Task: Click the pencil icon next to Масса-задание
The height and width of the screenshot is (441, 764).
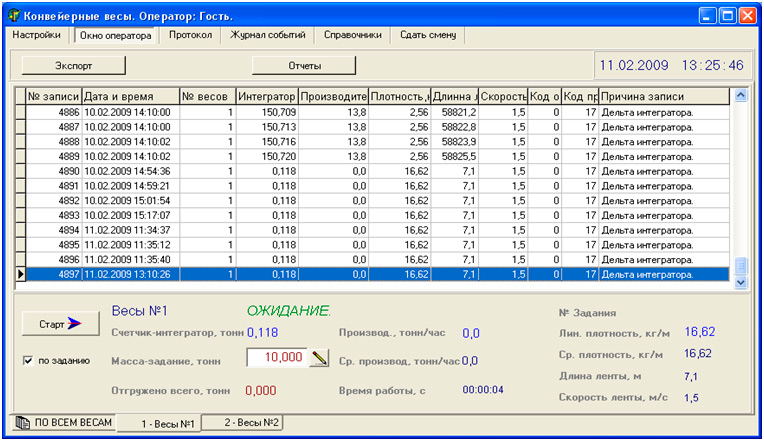Action: pyautogui.click(x=320, y=358)
